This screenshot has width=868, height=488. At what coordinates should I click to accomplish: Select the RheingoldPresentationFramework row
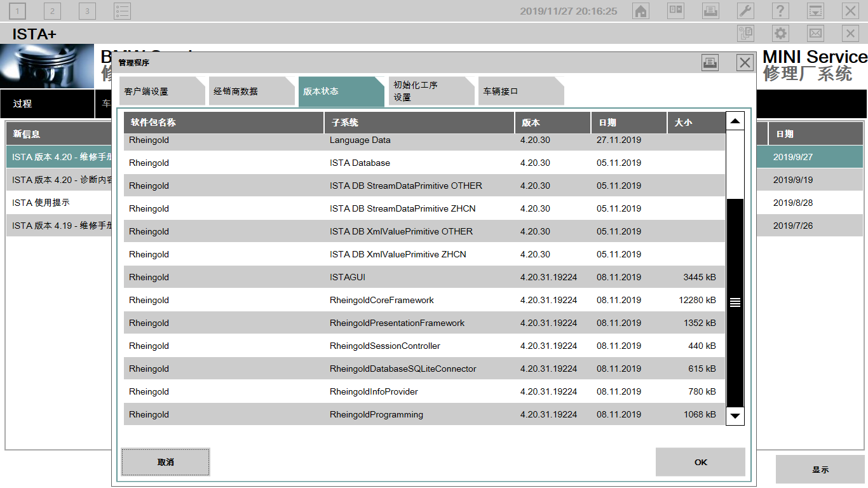pos(424,323)
